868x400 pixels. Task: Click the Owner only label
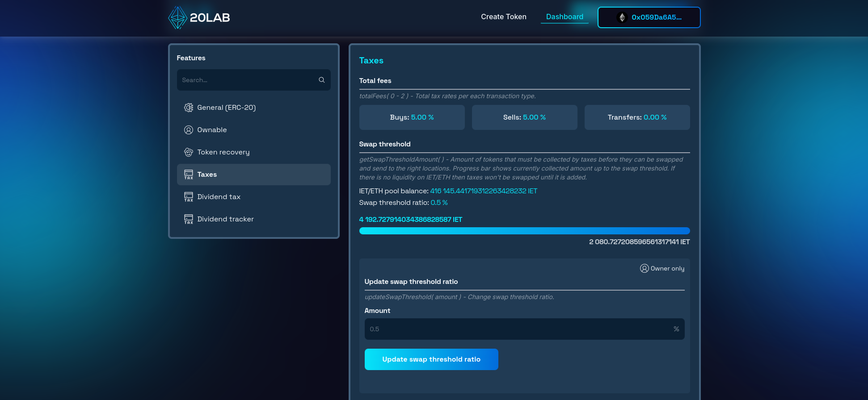667,268
